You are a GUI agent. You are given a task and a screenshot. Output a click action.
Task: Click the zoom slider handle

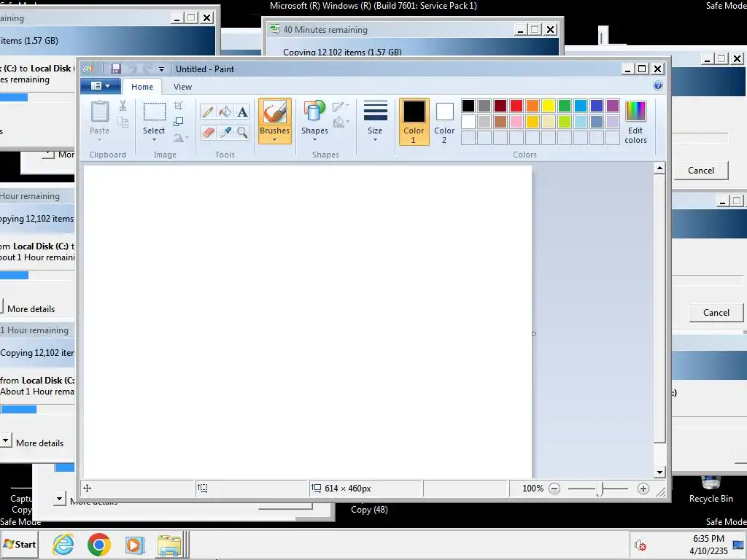pyautogui.click(x=600, y=489)
